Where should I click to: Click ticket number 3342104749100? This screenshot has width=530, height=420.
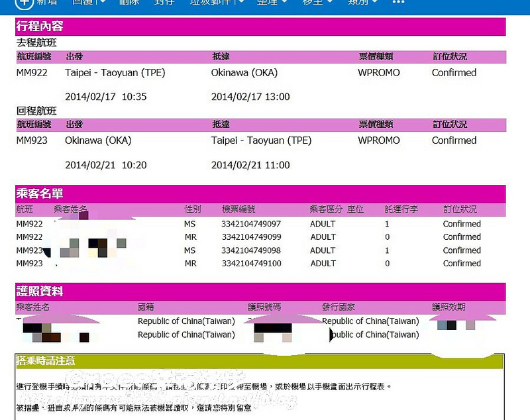coord(251,264)
